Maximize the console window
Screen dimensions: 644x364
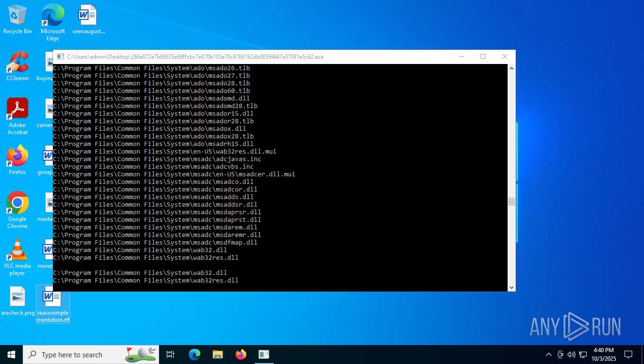click(483, 56)
